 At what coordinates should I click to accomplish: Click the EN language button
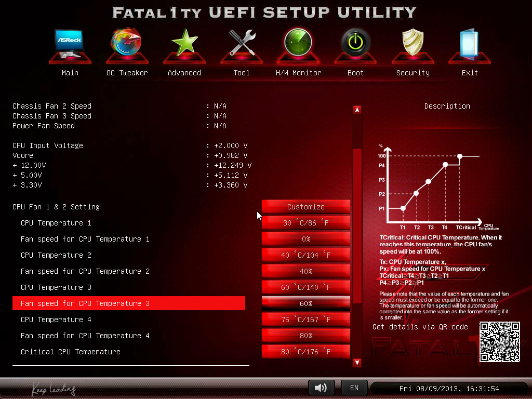[354, 387]
